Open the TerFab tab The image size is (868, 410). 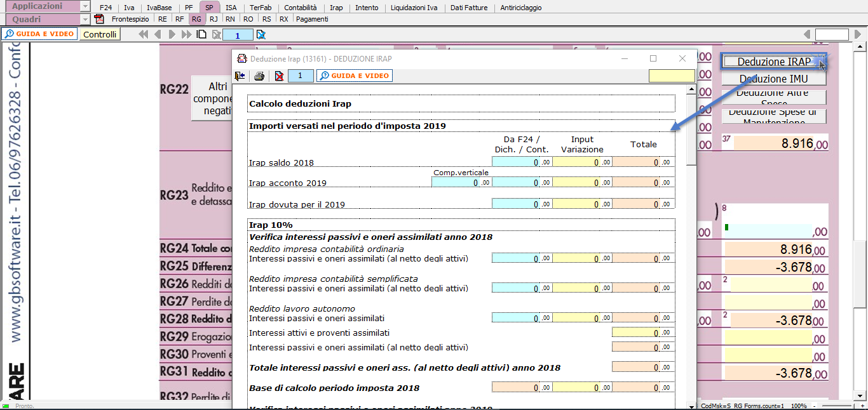click(261, 8)
